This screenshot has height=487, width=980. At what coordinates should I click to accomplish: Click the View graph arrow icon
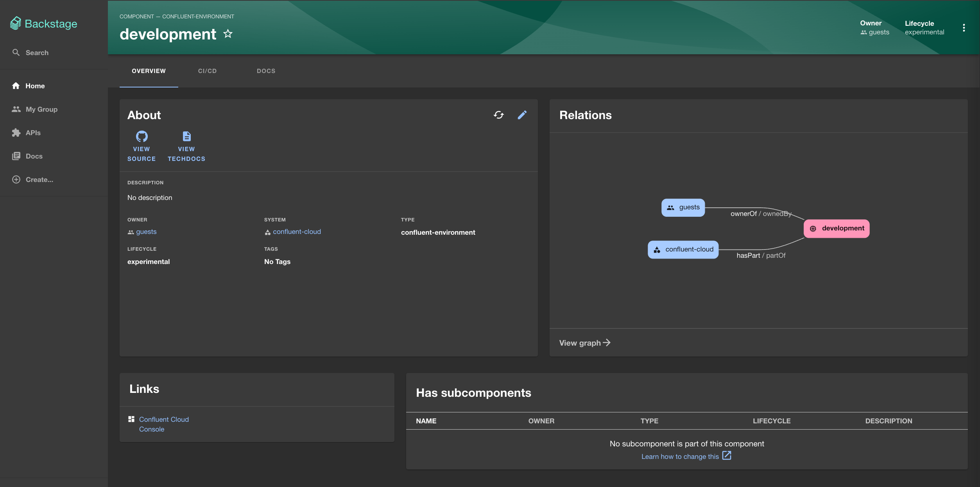[607, 343]
